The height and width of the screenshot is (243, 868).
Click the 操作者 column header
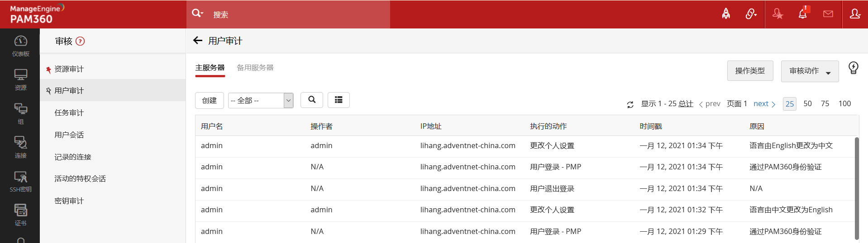pos(321,126)
